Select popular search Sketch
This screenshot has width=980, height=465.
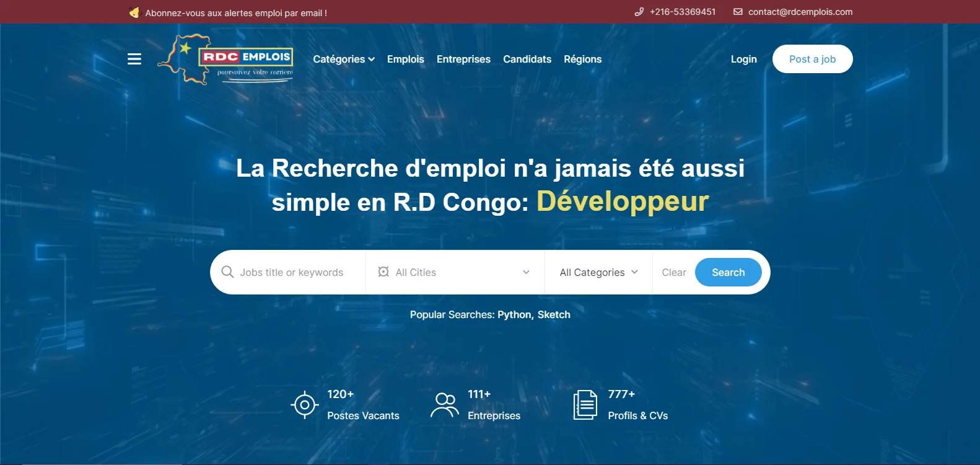(554, 314)
